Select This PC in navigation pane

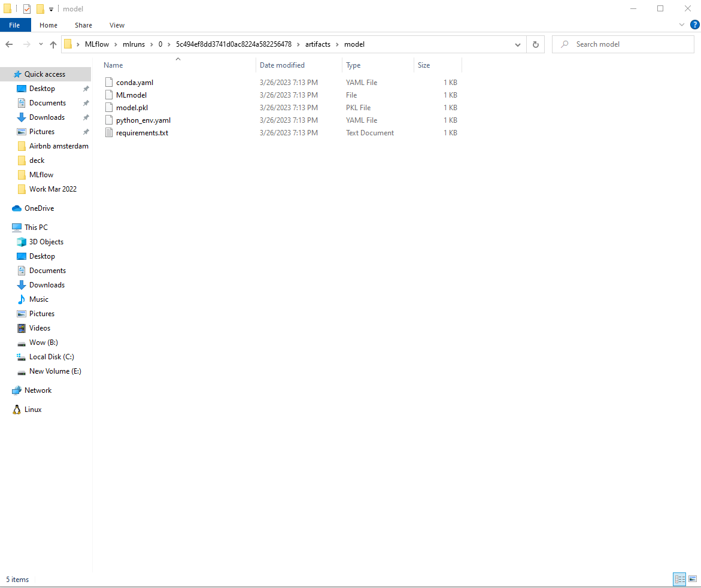coord(36,227)
